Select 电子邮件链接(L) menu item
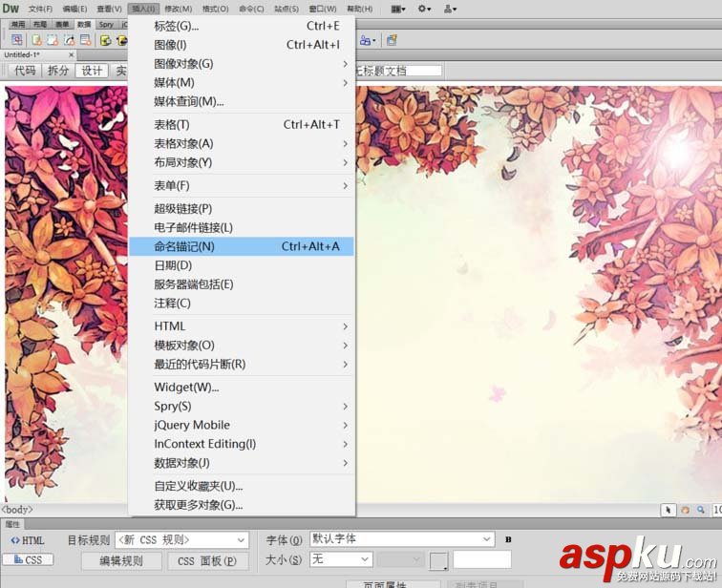 (242, 227)
